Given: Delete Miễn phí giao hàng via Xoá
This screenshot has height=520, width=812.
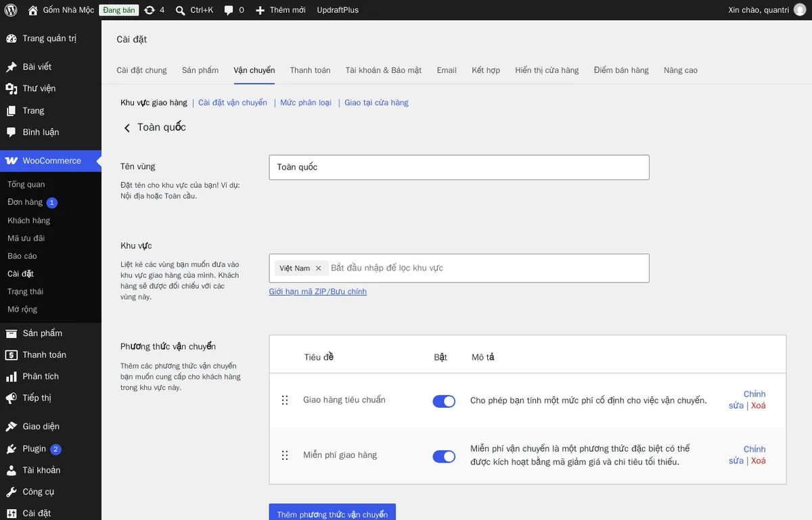Looking at the screenshot, I should pos(758,461).
